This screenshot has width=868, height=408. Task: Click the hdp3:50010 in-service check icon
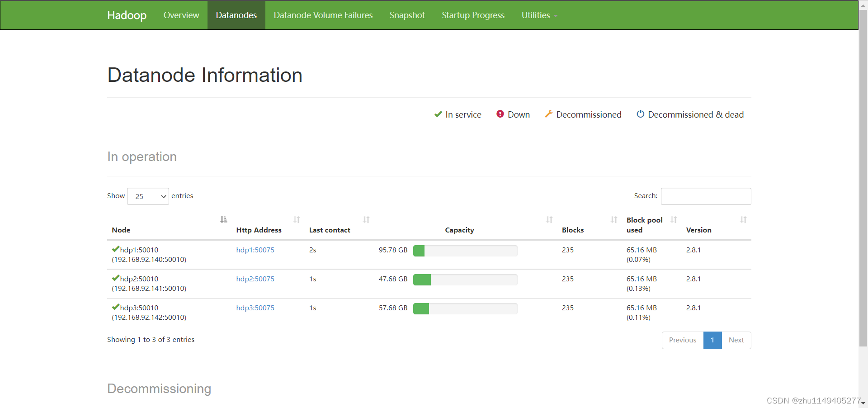point(116,307)
